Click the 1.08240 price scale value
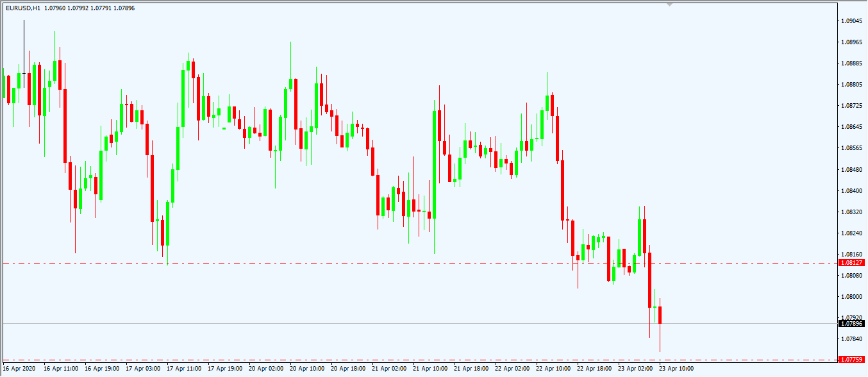This screenshot has width=868, height=377. 851,233
